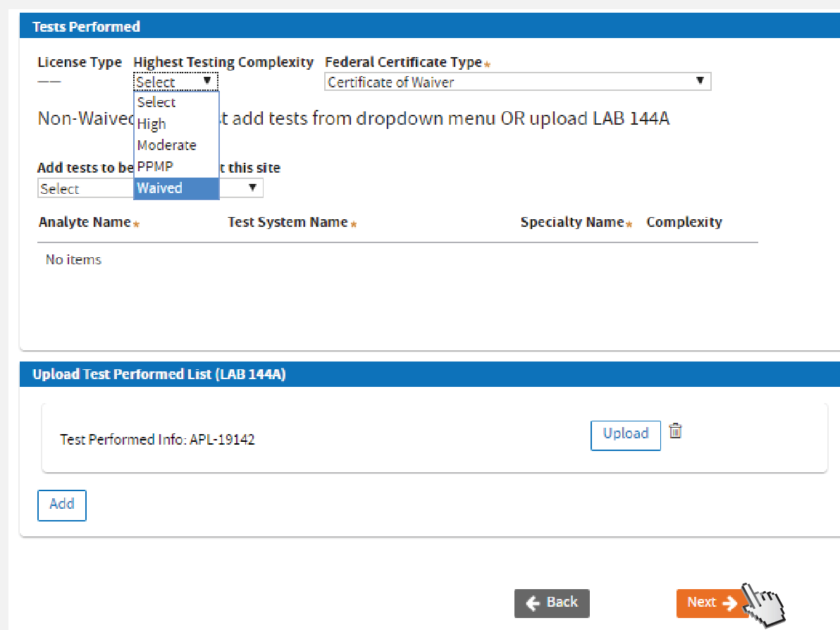The width and height of the screenshot is (840, 630).
Task: Proceed using the orange Next button
Action: 710,603
